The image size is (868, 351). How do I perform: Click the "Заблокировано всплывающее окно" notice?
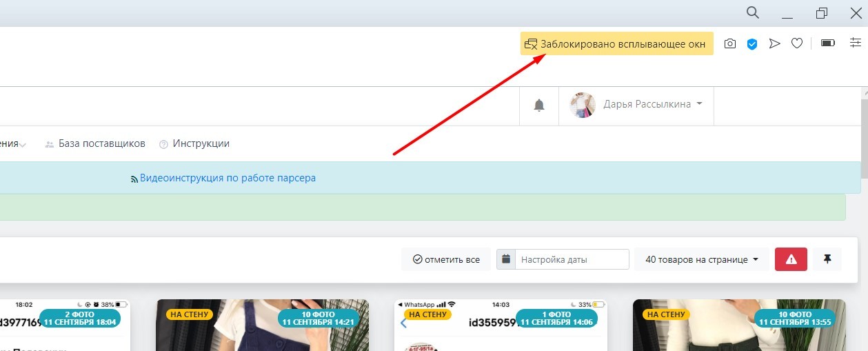pos(616,43)
